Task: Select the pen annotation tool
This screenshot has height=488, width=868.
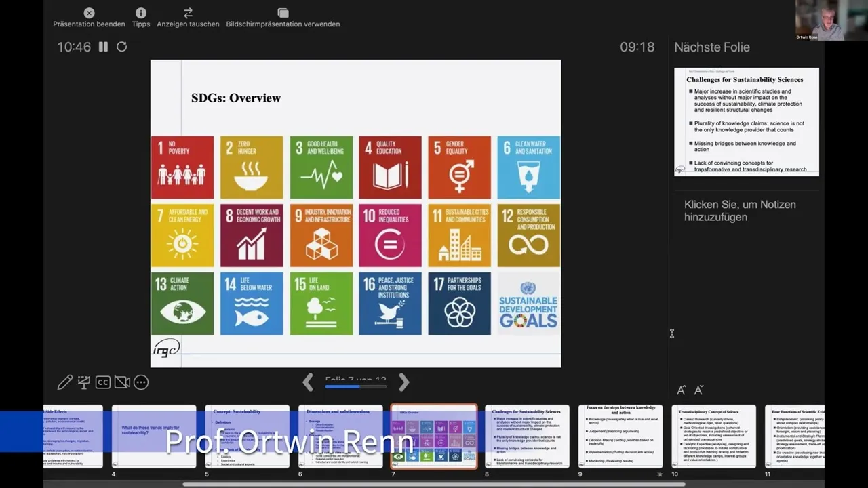Action: tap(65, 382)
